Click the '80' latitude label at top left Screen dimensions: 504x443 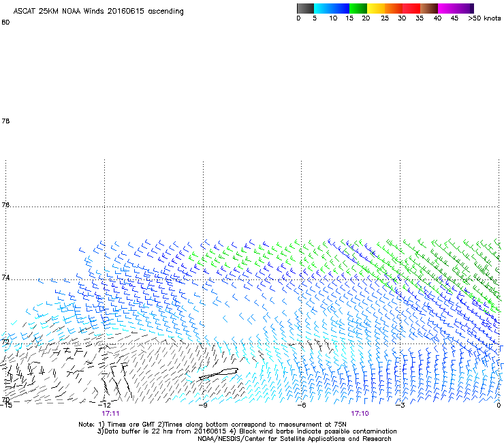point(5,22)
